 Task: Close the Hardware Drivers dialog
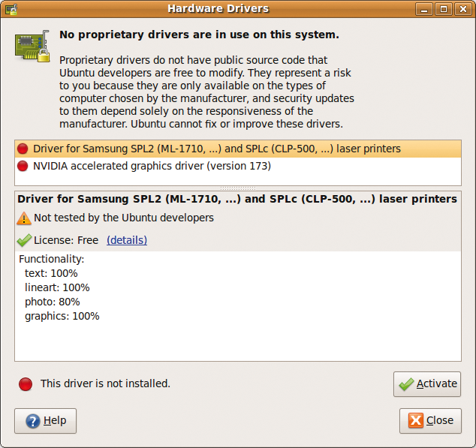tap(430, 421)
